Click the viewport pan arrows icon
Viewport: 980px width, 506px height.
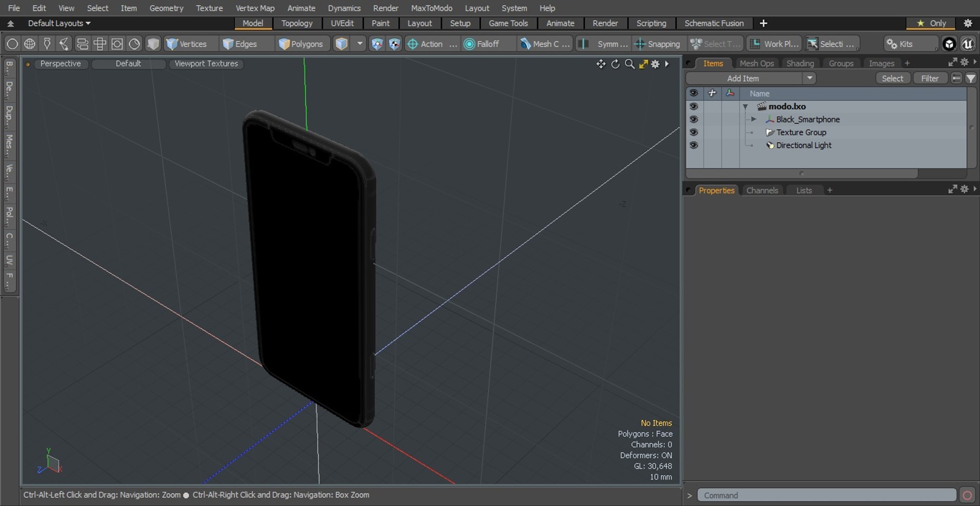click(601, 64)
